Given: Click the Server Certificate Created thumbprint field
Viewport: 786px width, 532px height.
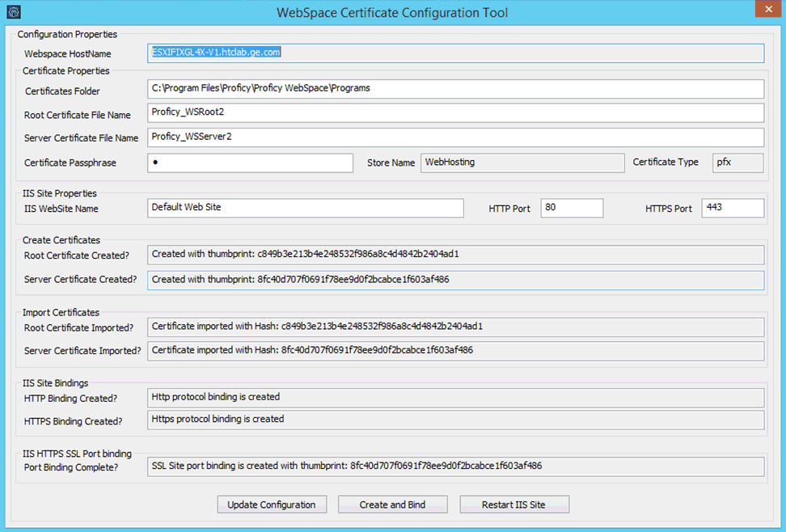Looking at the screenshot, I should pyautogui.click(x=455, y=281).
